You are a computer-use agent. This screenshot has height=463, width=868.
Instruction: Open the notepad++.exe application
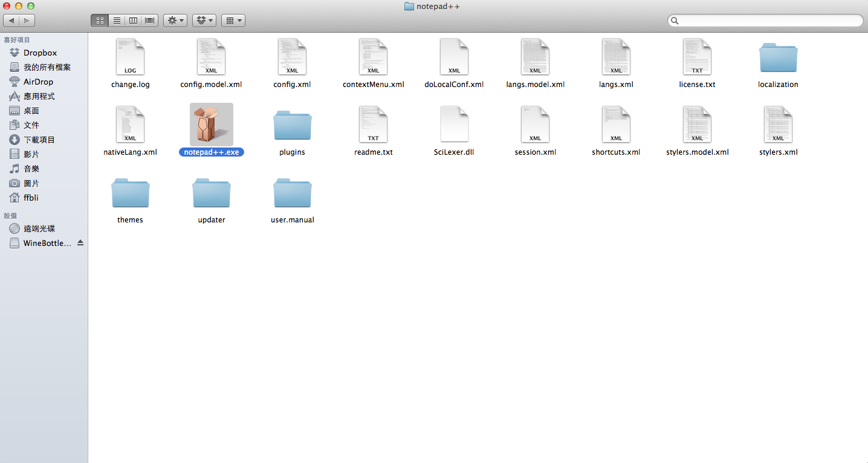[211, 125]
